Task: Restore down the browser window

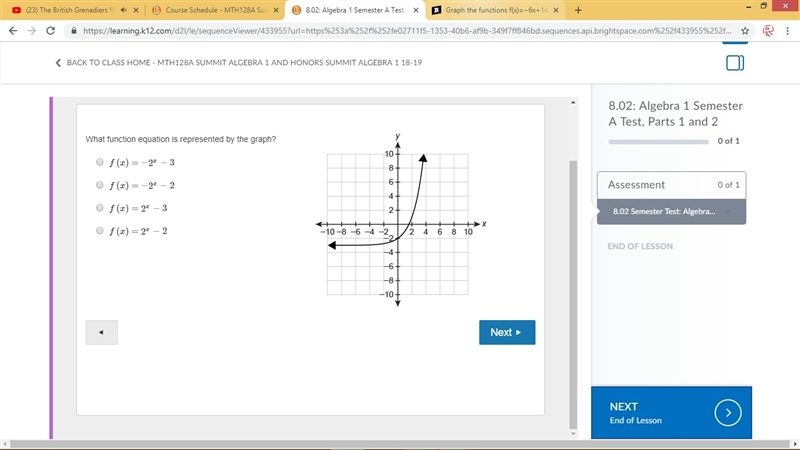Action: point(764,6)
